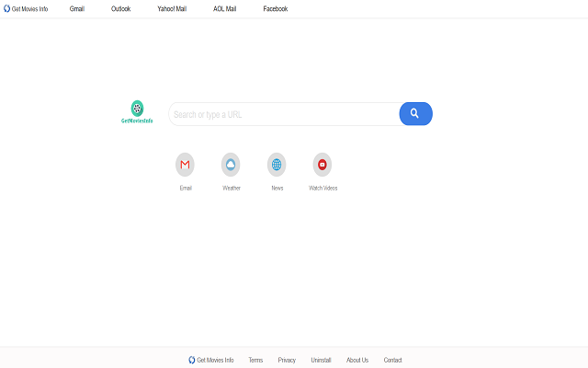Screen dimensions: 588x368
Task: Open AOL Mail in top navigation
Action: 224,8
